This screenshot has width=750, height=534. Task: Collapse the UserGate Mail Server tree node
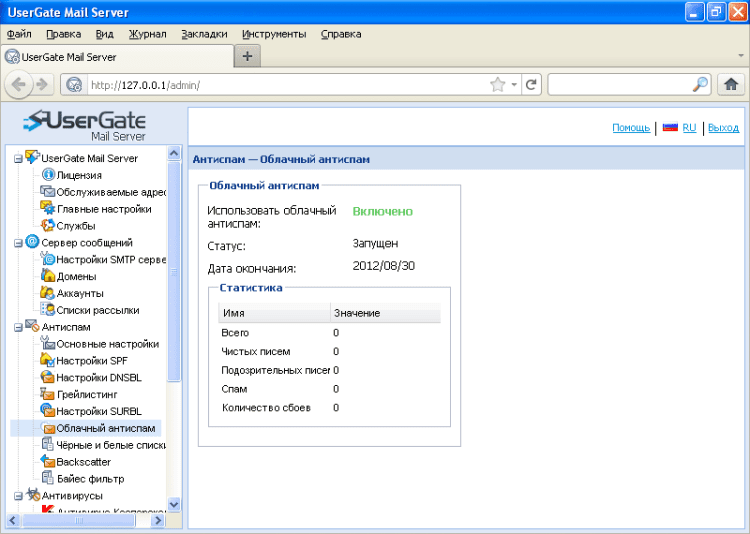pyautogui.click(x=18, y=158)
